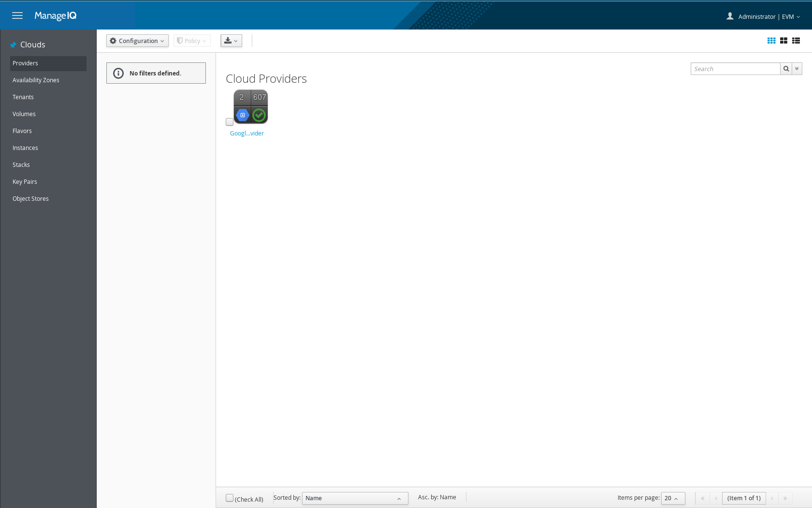The width and height of the screenshot is (812, 508).
Task: Open Volumes section
Action: tap(48, 114)
